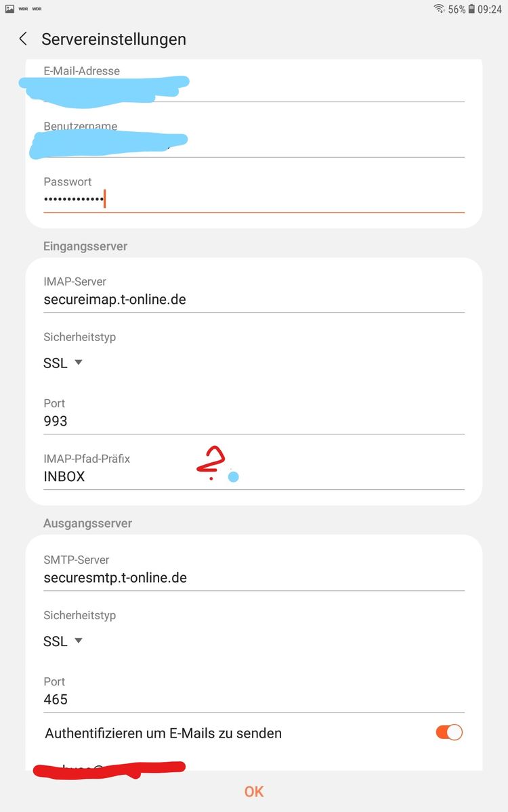Tap the incoming Port field 993
This screenshot has width=508, height=812.
click(x=253, y=421)
